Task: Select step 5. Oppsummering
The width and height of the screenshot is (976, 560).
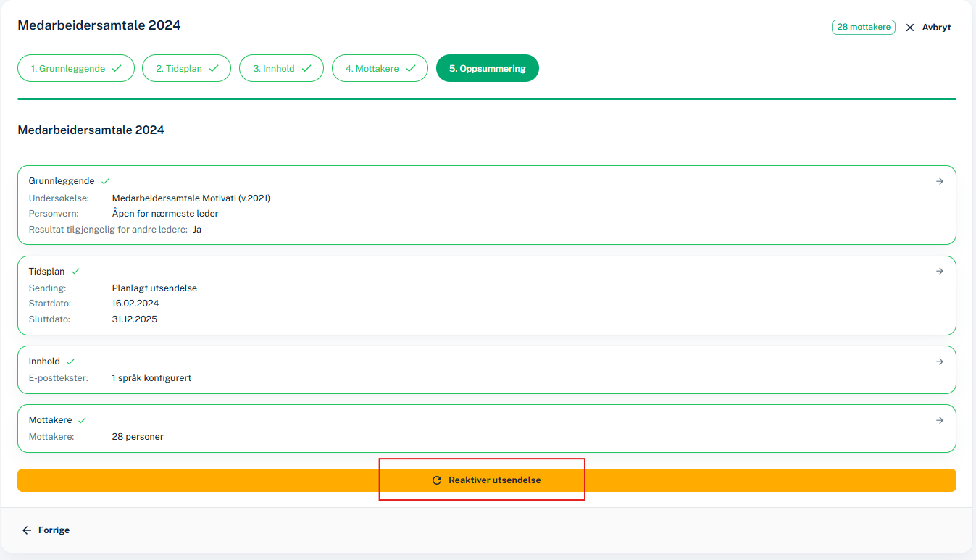Action: tap(487, 69)
